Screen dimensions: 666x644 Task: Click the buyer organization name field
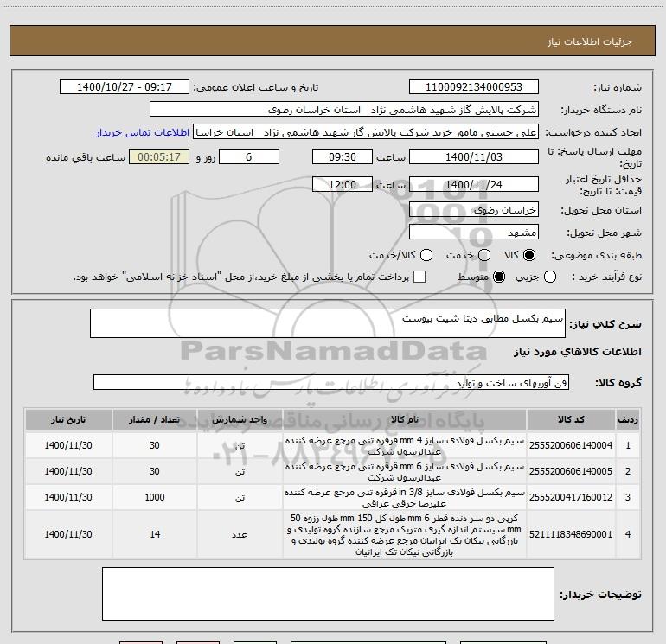click(344, 110)
